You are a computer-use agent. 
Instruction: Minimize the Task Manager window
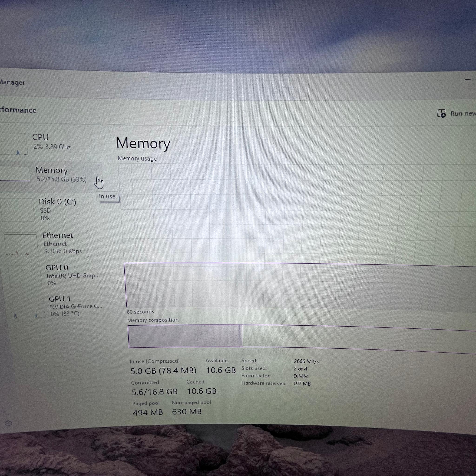[467, 79]
